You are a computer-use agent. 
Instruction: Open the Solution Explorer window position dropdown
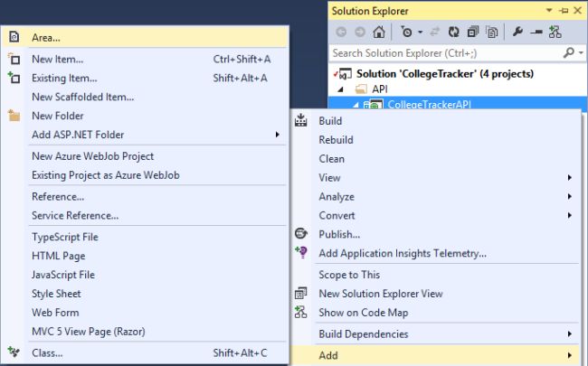(550, 11)
